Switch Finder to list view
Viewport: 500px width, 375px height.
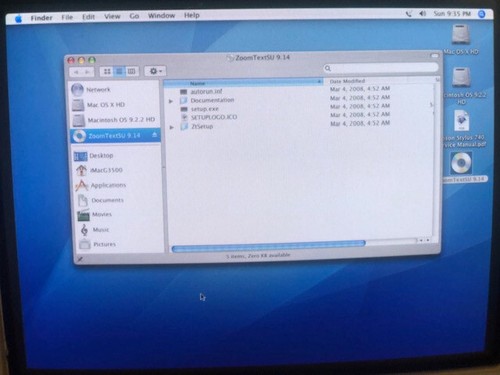(119, 71)
